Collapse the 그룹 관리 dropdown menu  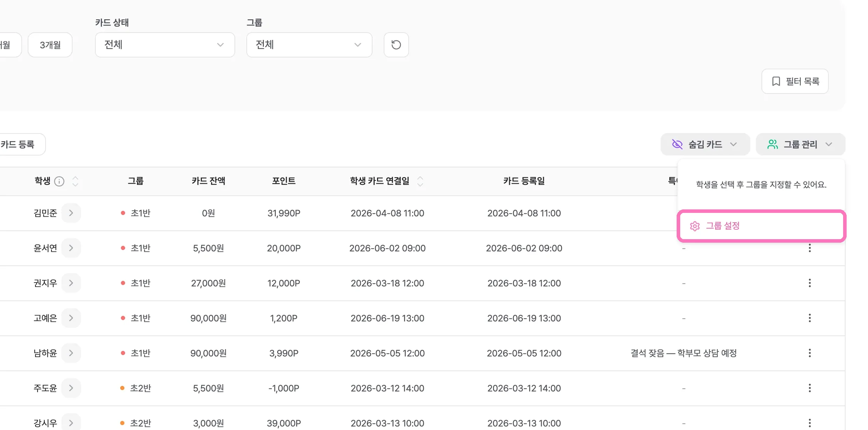pyautogui.click(x=800, y=144)
